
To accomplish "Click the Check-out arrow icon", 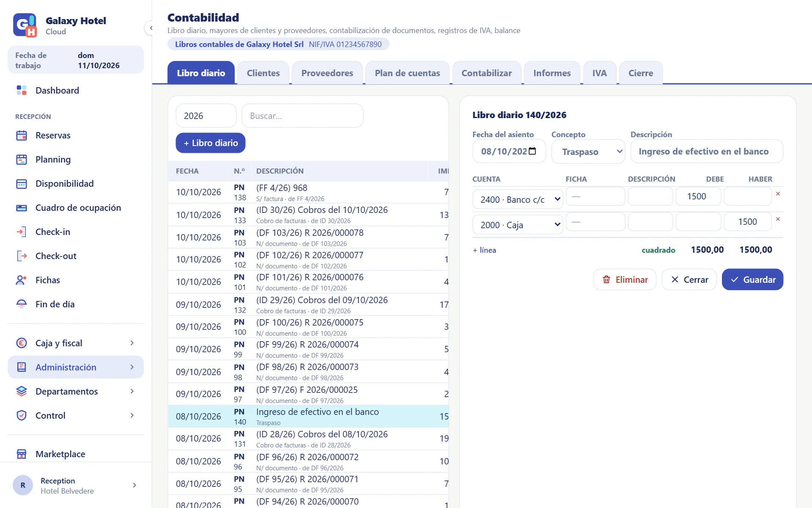I will (22, 256).
